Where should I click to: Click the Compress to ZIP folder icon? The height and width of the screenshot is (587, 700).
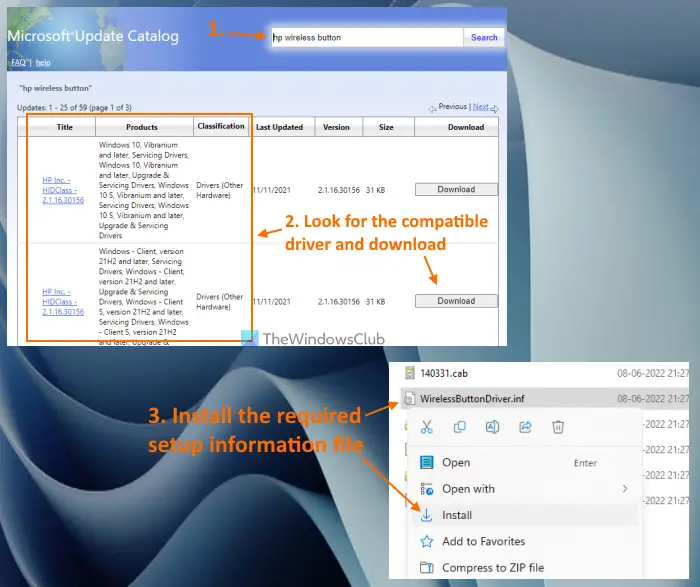(426, 567)
